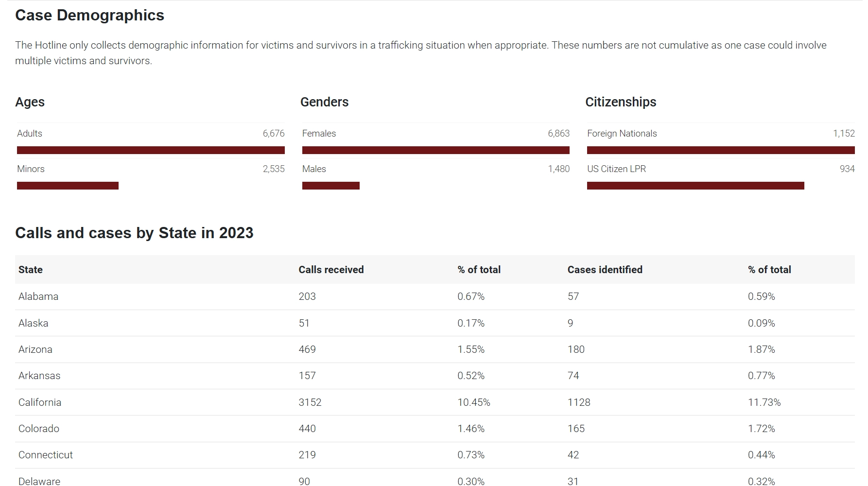Select the Arizona state name
This screenshot has height=486, width=868.
(x=35, y=349)
